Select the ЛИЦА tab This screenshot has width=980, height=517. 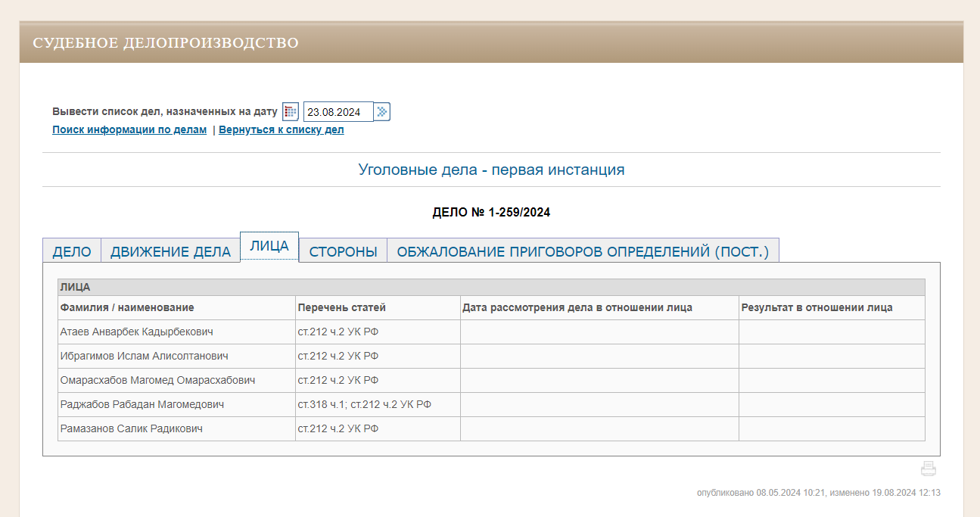pos(269,247)
